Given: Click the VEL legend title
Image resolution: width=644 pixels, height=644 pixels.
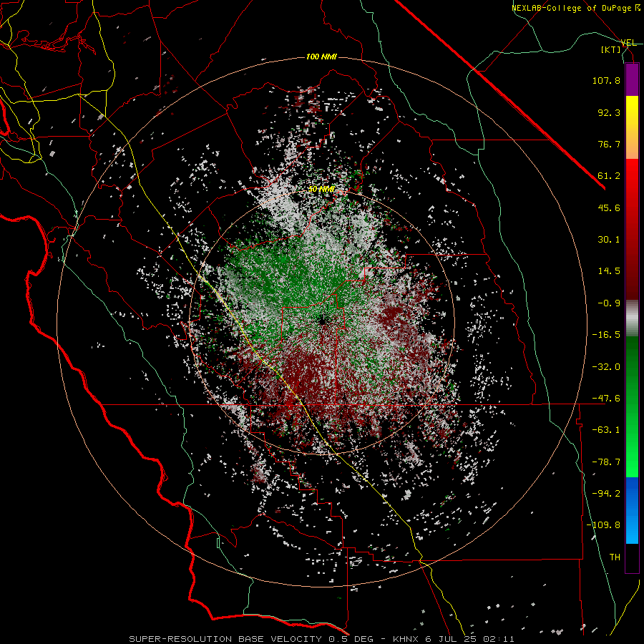Looking at the screenshot, I should pos(628,43).
